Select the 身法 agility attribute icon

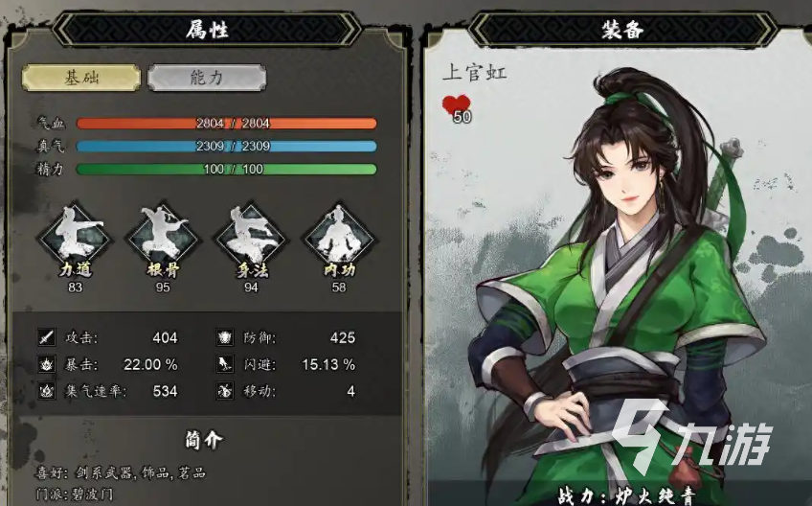[251, 235]
